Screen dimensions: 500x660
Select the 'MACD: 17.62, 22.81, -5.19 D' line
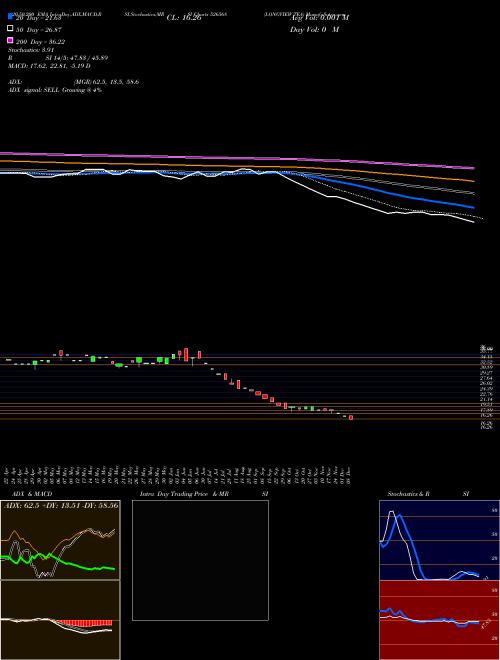49,66
